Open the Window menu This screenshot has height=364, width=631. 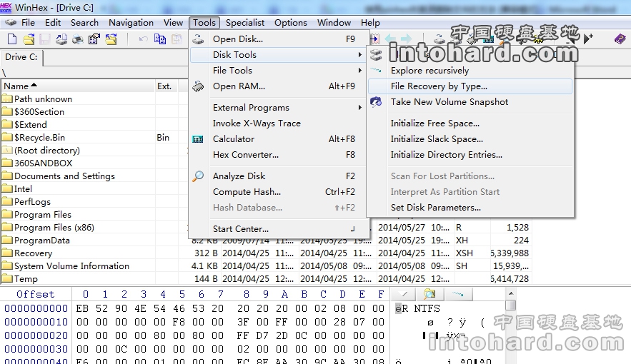(334, 23)
